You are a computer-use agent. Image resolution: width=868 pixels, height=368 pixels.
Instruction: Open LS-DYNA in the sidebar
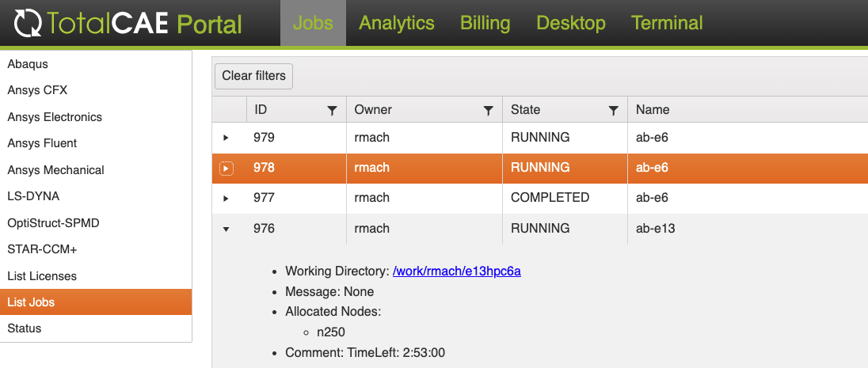tap(33, 196)
